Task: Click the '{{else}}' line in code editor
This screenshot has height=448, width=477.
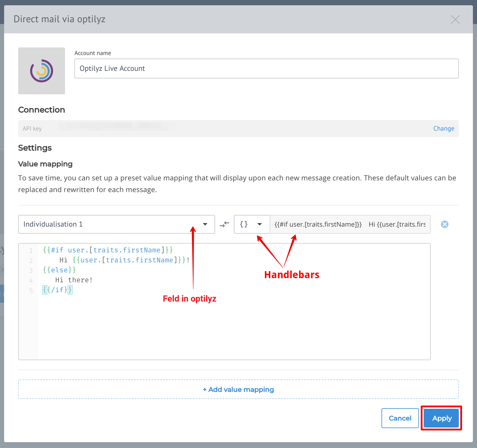Action: pyautogui.click(x=59, y=270)
